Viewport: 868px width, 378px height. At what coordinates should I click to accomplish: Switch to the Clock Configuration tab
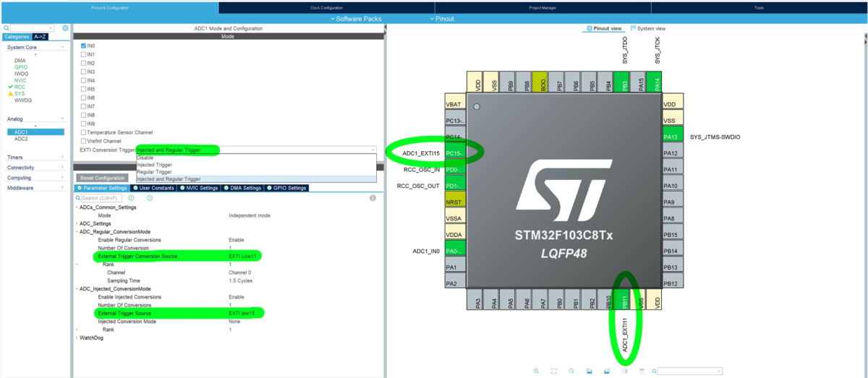326,7
